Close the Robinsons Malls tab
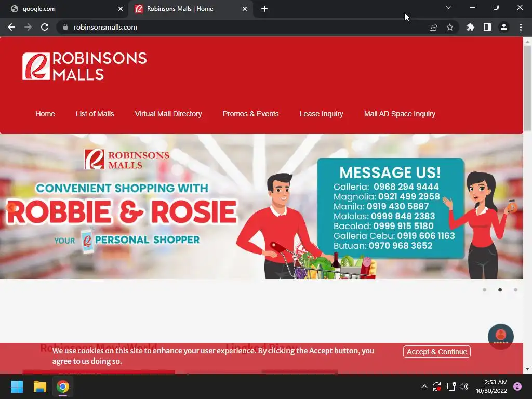532x399 pixels. 245,9
